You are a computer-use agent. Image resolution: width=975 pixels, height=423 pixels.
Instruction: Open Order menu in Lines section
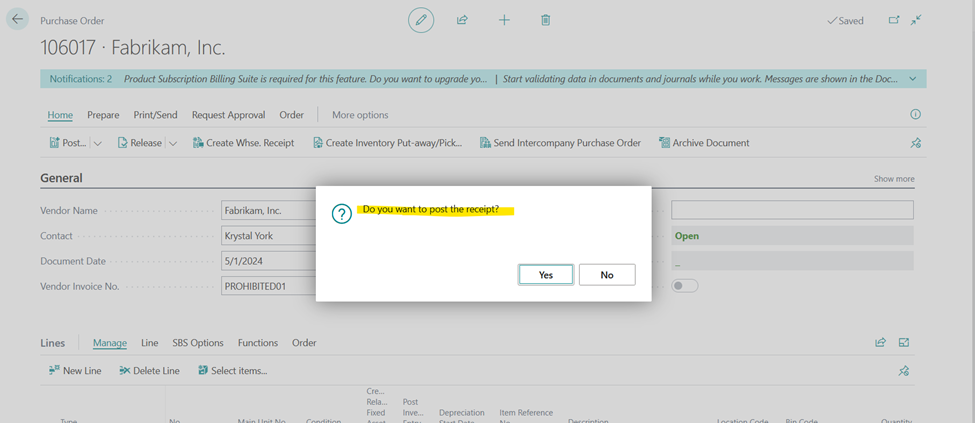[304, 343]
